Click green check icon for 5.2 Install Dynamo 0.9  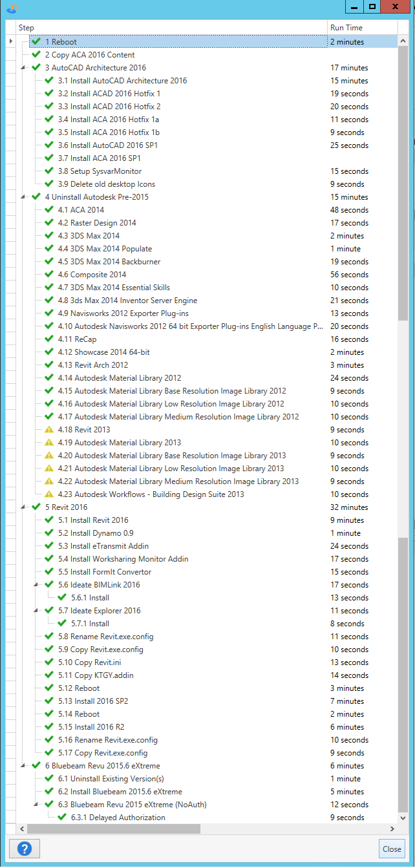point(49,533)
